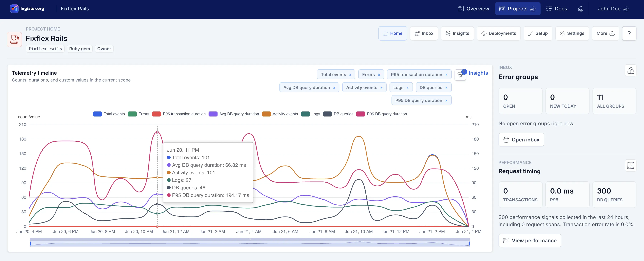
Task: Click the 11 ALL GROUPS card
Action: click(614, 101)
